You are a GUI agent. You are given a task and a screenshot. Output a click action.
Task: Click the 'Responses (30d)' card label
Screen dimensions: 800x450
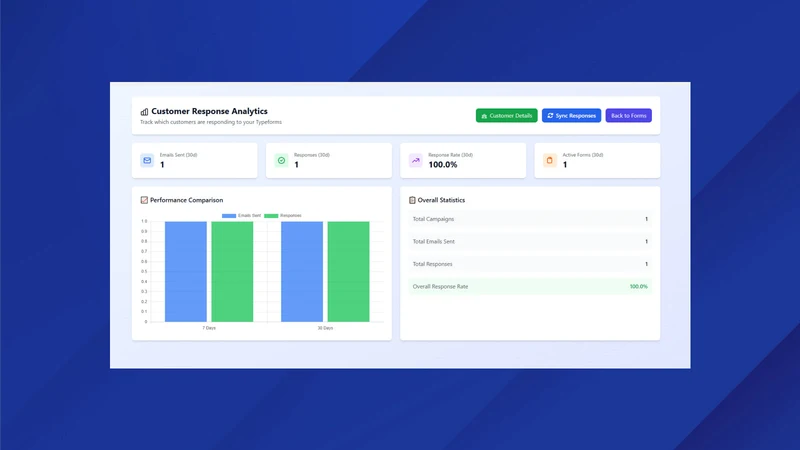pyautogui.click(x=312, y=155)
